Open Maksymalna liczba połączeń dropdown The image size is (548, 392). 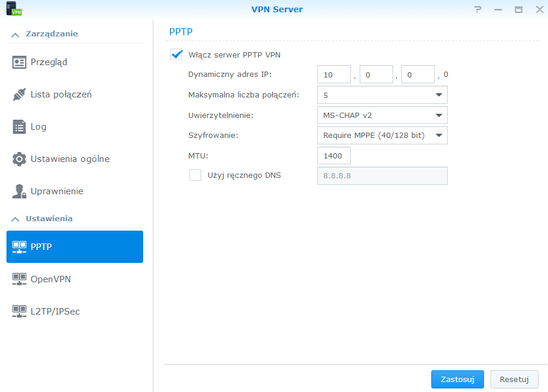(383, 95)
